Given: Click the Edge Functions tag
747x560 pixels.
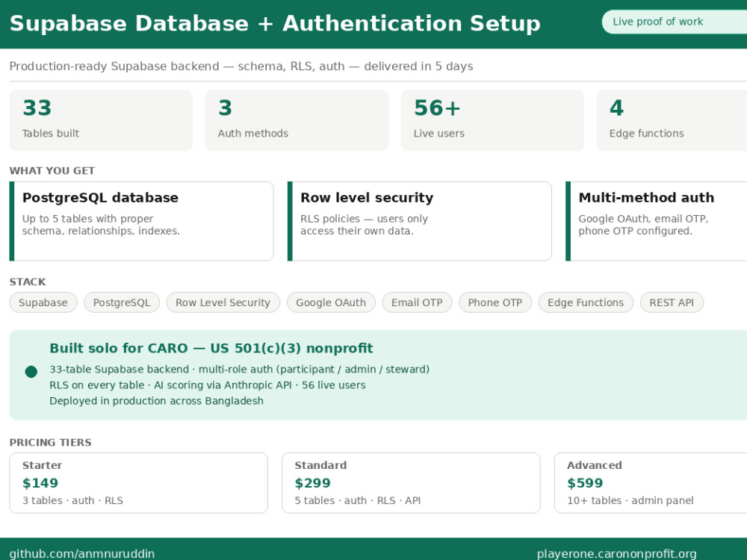Looking at the screenshot, I should click(586, 302).
